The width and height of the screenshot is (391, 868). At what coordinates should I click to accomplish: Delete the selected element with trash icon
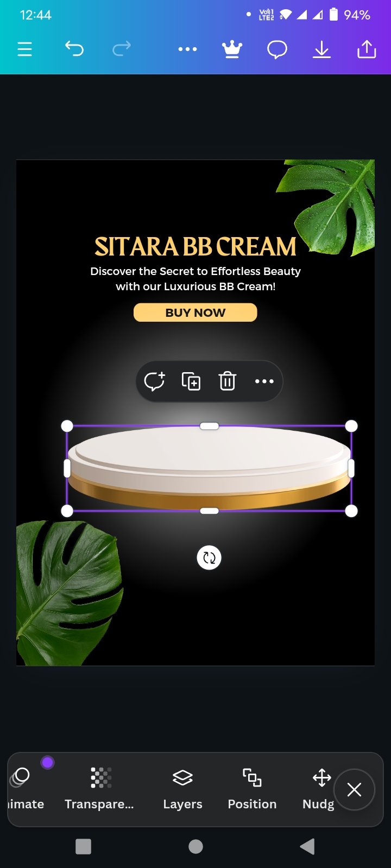[227, 381]
